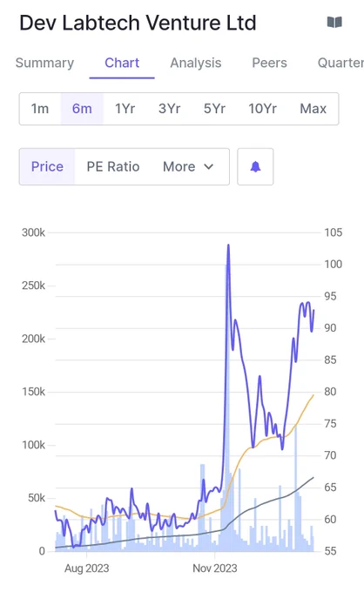Viewport: 364px width, 592px height.
Task: Click the Aug 2023 axis label
Action: (86, 568)
